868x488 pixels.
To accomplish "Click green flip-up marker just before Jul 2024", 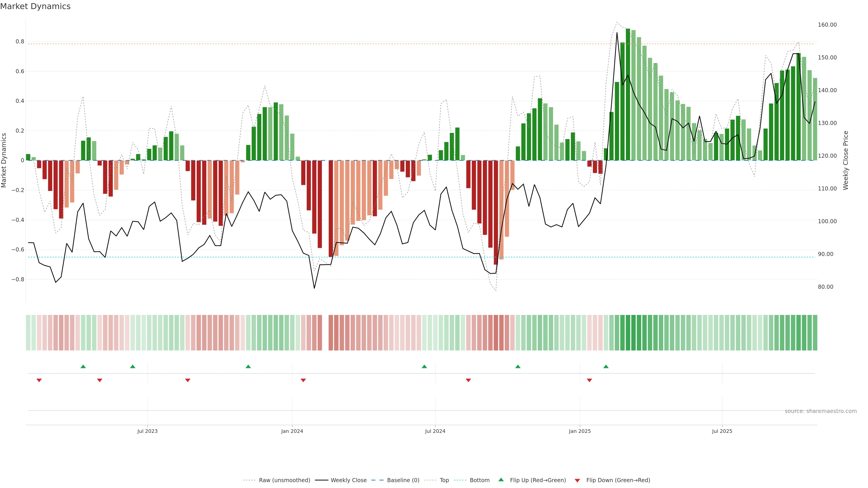I will pos(424,366).
